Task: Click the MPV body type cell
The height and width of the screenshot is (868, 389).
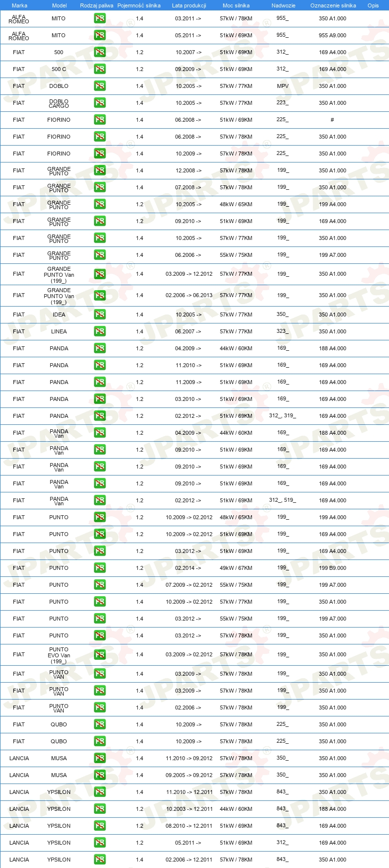Action: tap(283, 86)
